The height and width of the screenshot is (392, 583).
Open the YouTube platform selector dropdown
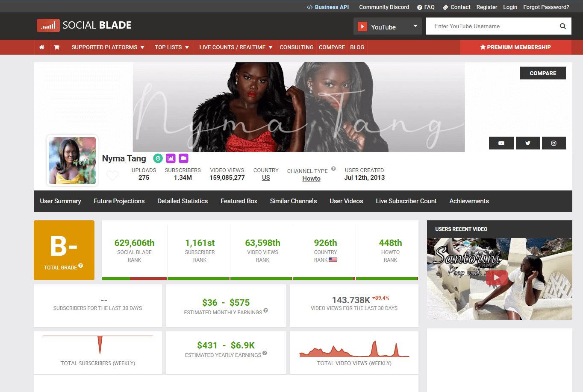[387, 26]
